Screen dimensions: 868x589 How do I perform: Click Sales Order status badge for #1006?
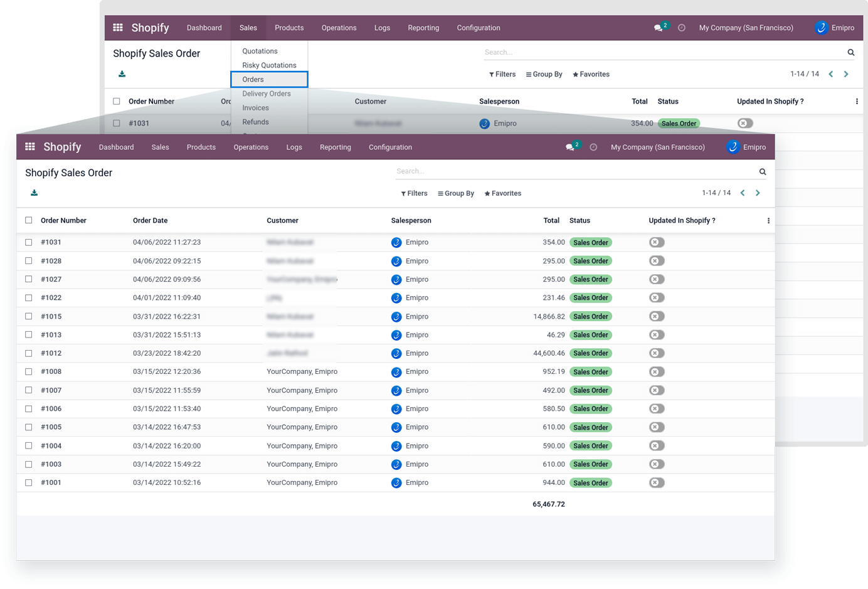[x=591, y=409]
